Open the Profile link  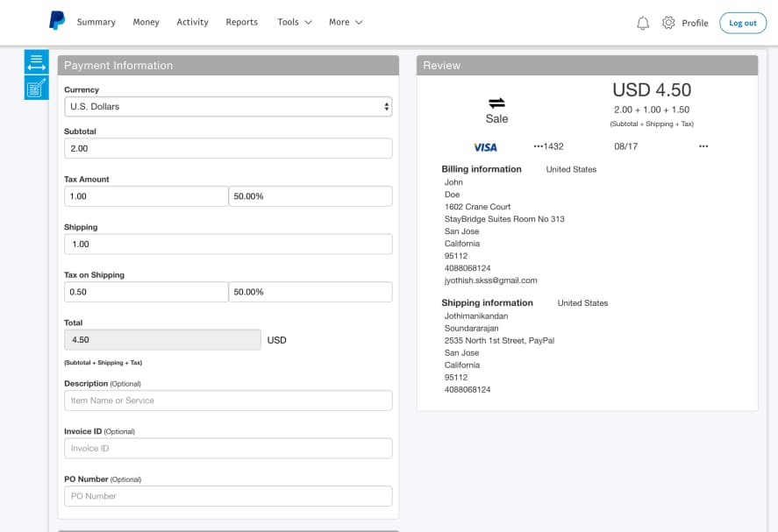coord(695,23)
